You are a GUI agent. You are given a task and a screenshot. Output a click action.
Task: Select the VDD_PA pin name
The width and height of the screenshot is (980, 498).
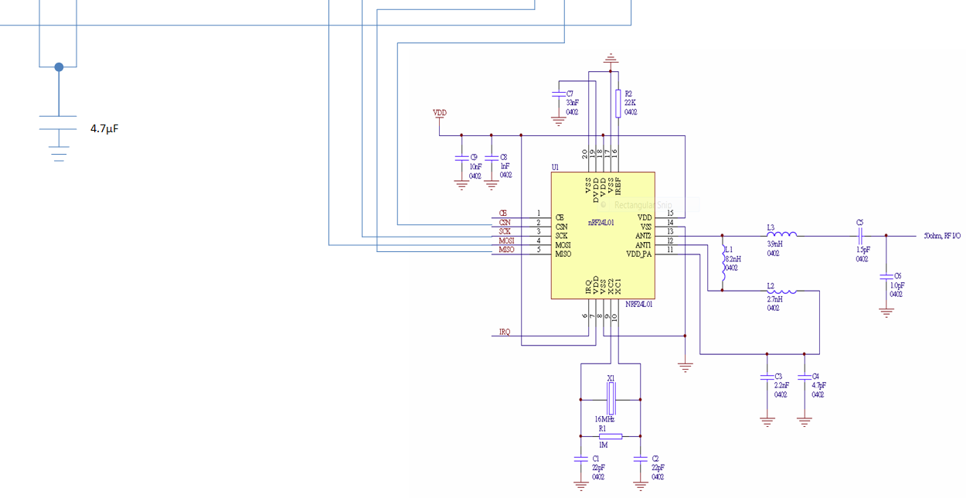tap(639, 254)
